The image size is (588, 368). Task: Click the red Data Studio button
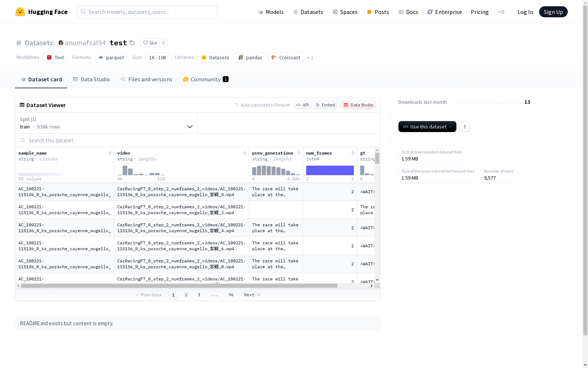(x=358, y=105)
